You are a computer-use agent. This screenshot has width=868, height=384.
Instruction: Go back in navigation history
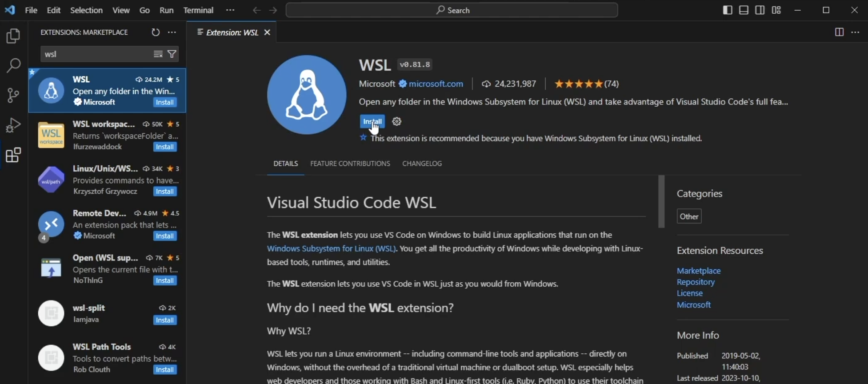pos(256,10)
